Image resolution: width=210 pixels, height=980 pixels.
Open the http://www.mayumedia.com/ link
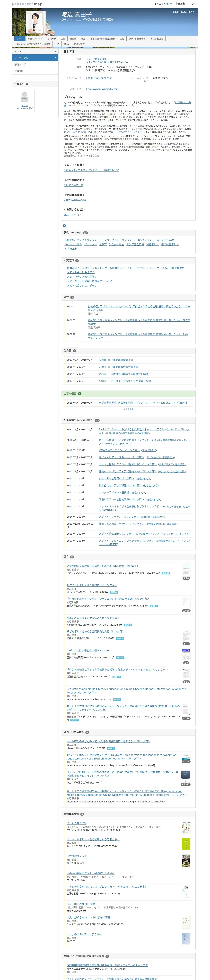[x=103, y=89]
